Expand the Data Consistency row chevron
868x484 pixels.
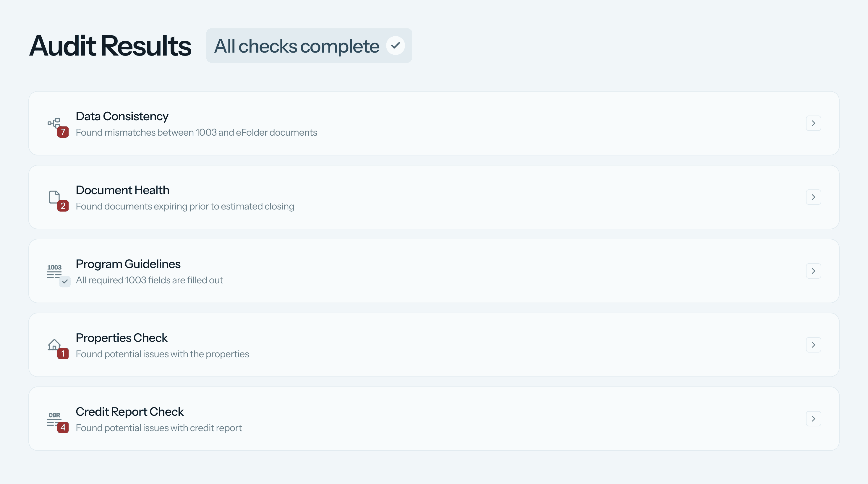pyautogui.click(x=813, y=123)
